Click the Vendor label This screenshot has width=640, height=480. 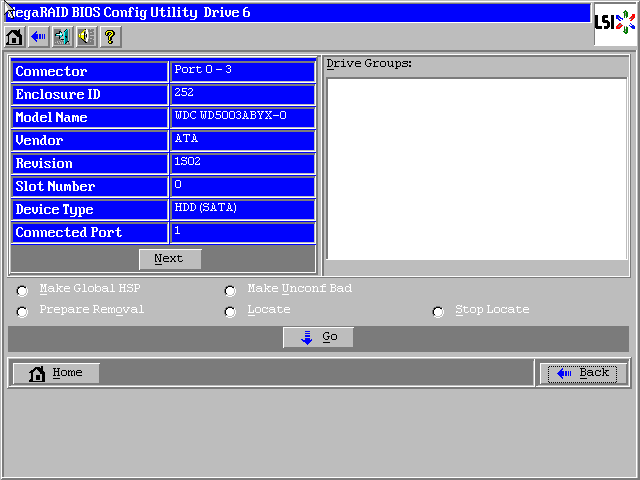point(39,140)
